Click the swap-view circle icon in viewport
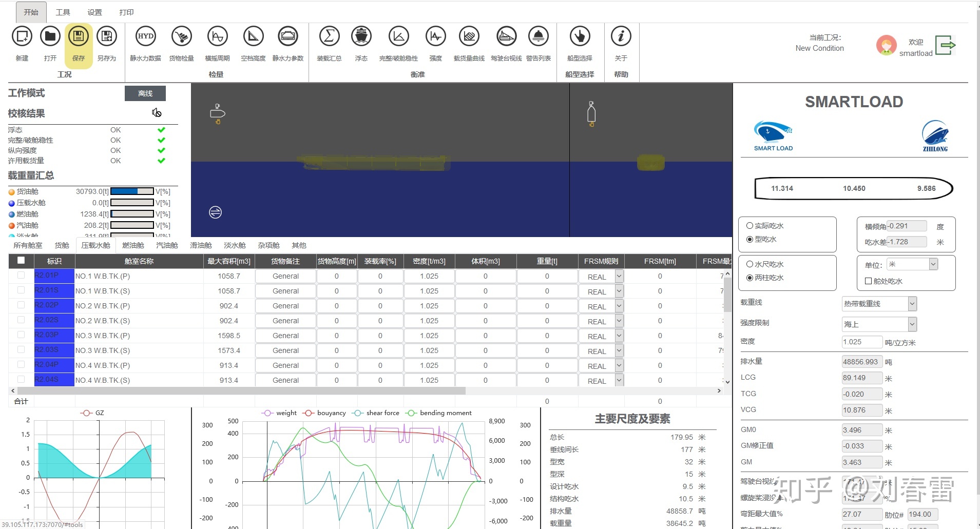980x529 pixels. coord(216,212)
